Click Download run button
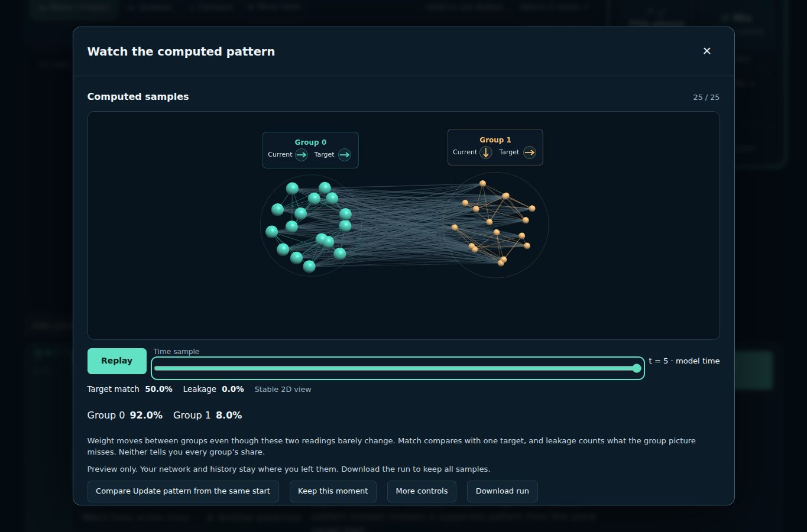This screenshot has width=807, height=532. (x=503, y=491)
